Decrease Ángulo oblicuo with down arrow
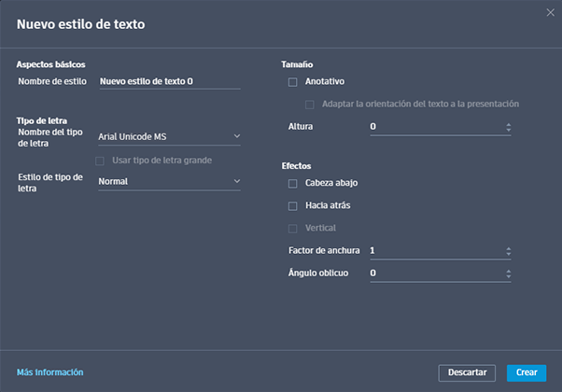 pos(508,276)
